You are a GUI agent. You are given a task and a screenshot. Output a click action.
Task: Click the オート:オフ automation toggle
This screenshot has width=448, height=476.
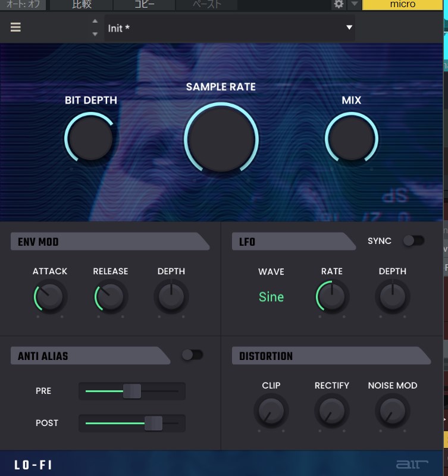tap(23, 5)
